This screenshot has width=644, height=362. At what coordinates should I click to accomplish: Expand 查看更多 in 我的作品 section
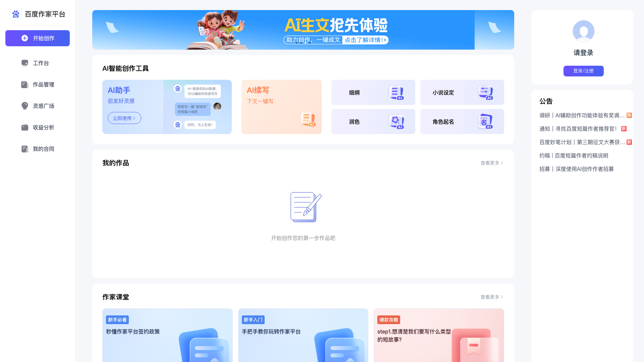[x=492, y=163]
